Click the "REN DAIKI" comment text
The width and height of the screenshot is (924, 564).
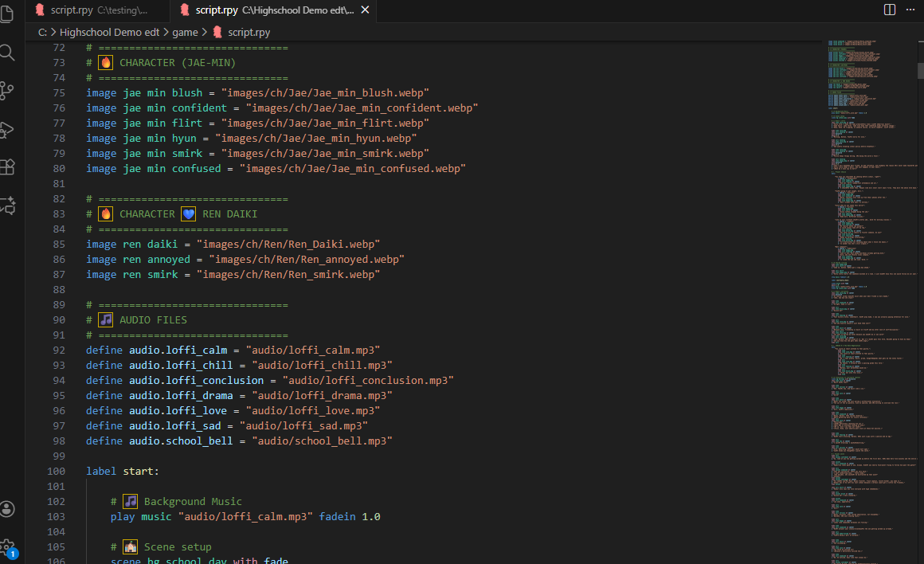tap(230, 214)
